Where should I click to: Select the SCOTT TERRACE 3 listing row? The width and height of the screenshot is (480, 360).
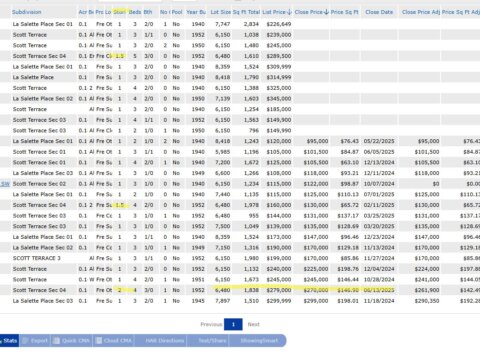click(240, 258)
